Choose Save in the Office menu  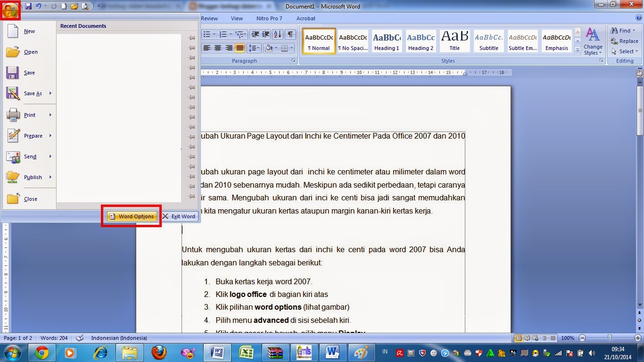(29, 73)
